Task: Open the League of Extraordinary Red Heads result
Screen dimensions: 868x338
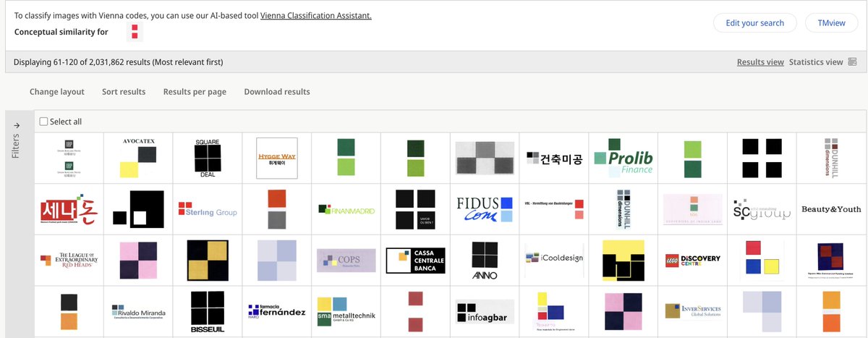Action: coord(69,261)
